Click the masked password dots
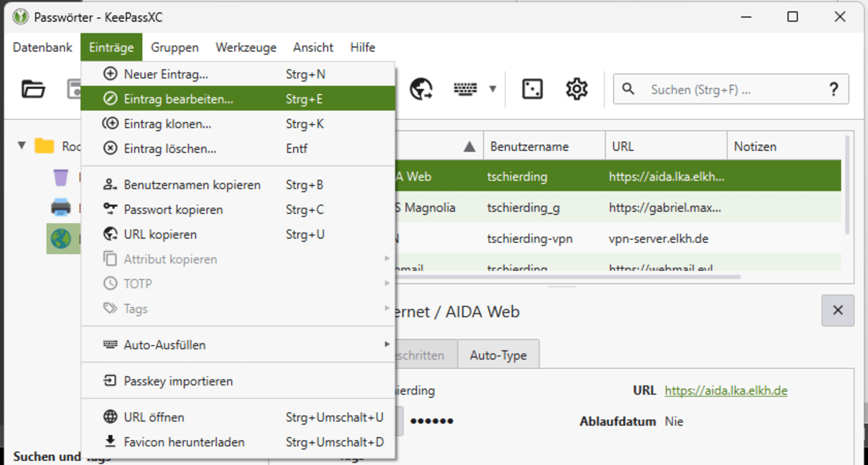Screen dimensions: 868x465 click(x=431, y=421)
